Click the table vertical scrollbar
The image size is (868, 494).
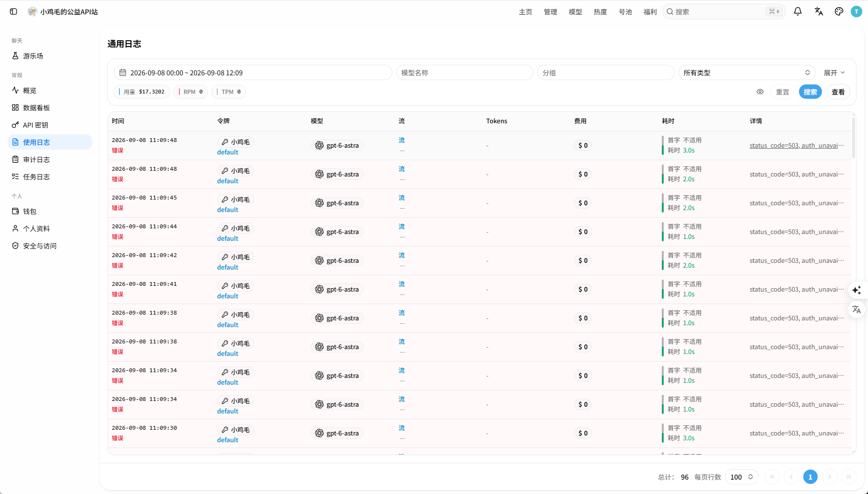854,138
